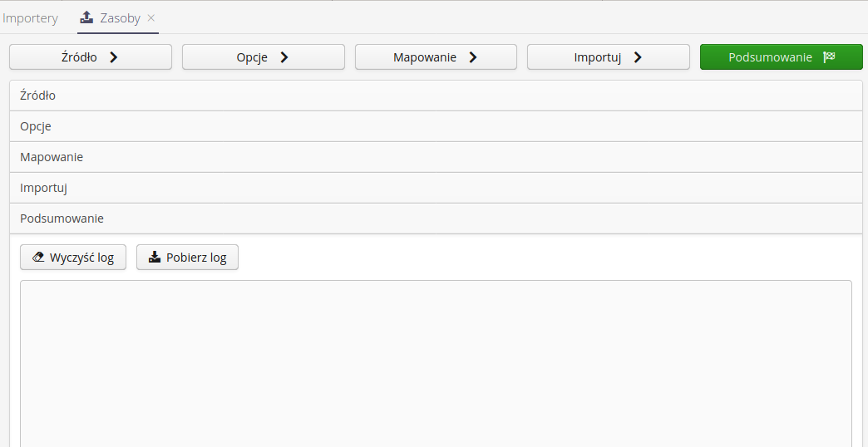Click the chevron arrow on Opcje step
Image resolution: width=868 pixels, height=447 pixels.
coord(284,57)
